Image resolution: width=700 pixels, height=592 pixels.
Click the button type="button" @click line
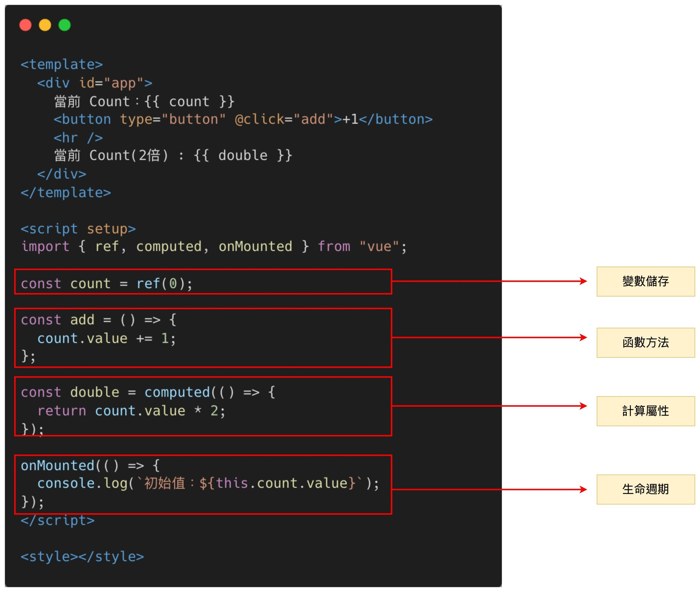pyautogui.click(x=243, y=119)
